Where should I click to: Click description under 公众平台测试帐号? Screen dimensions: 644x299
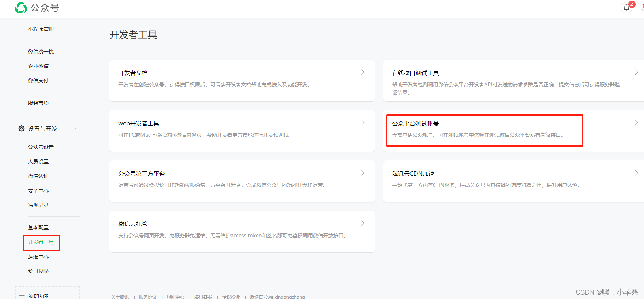[x=479, y=135]
